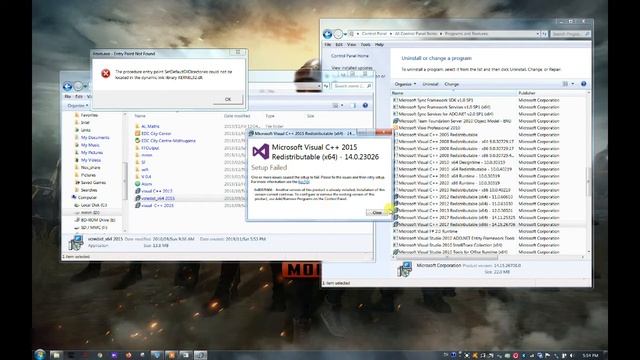Open Tools menu in Programs and Features
The height and width of the screenshot is (360, 640).
point(366,44)
